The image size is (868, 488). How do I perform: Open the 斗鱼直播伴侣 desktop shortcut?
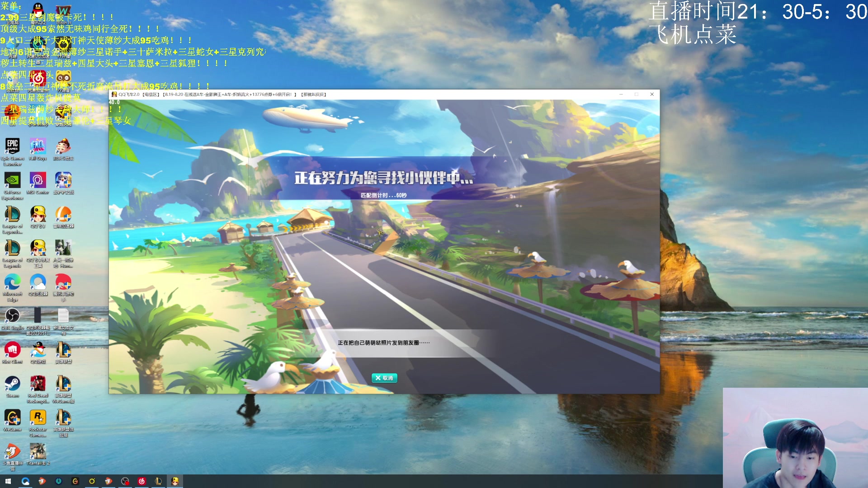click(13, 457)
